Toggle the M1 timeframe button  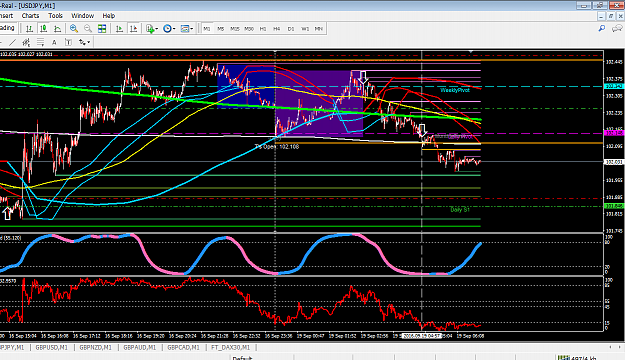[206, 29]
